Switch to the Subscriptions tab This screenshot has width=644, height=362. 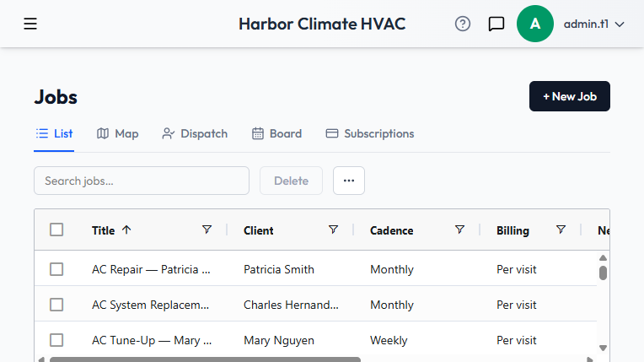click(x=370, y=133)
